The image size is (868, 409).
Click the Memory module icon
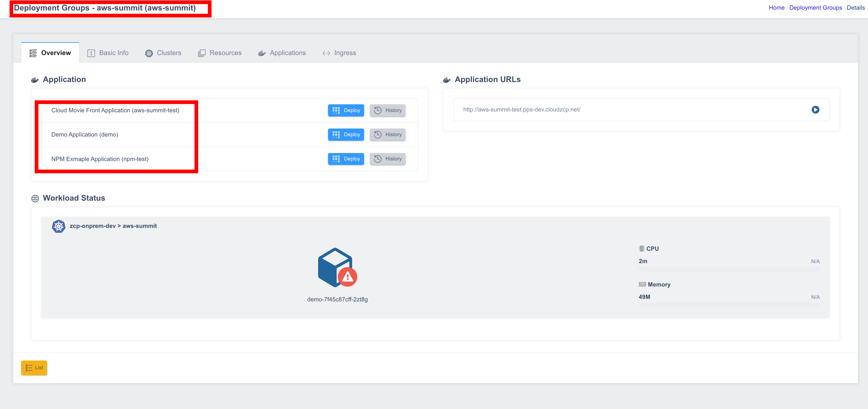(x=642, y=285)
